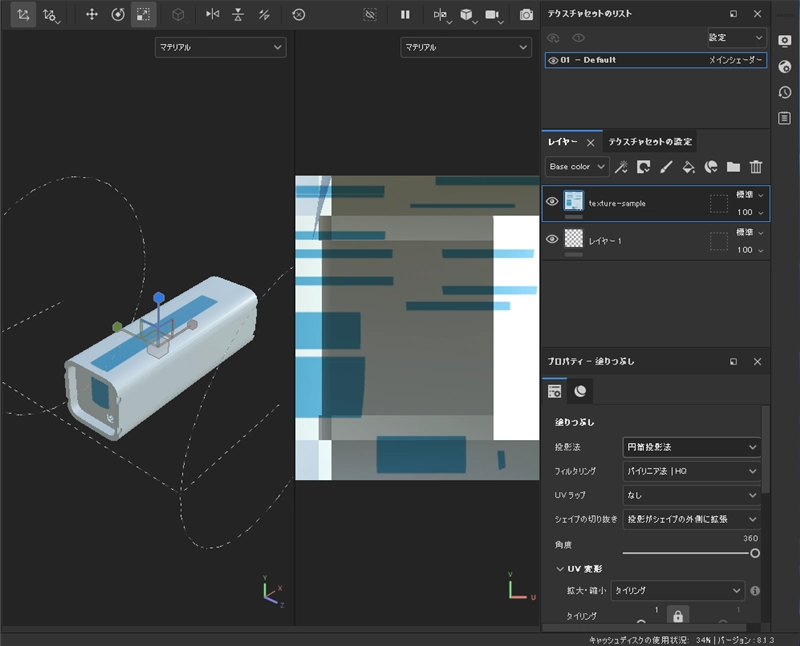Select the translate (move arrows) tool
Screen dimensions: 800x646
[x=92, y=14]
